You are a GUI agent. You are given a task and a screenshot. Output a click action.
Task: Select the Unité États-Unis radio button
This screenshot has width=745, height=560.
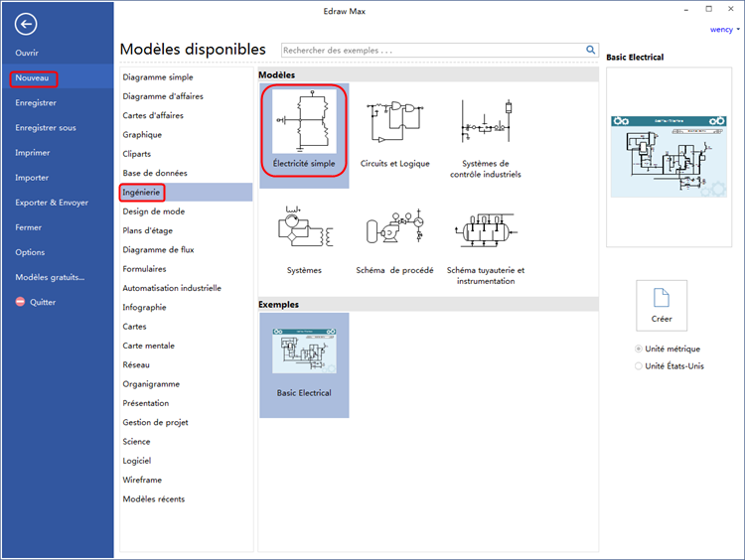pos(639,366)
